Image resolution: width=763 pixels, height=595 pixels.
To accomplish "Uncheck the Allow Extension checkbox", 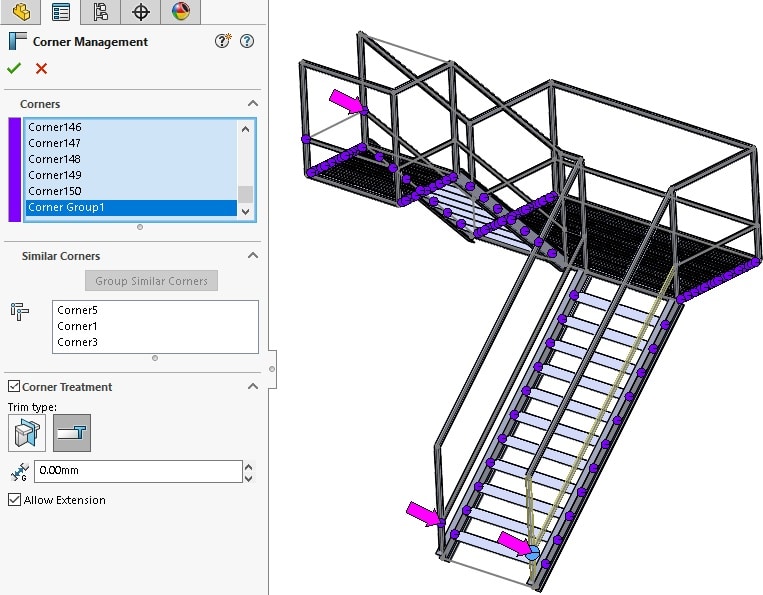I will [14, 500].
